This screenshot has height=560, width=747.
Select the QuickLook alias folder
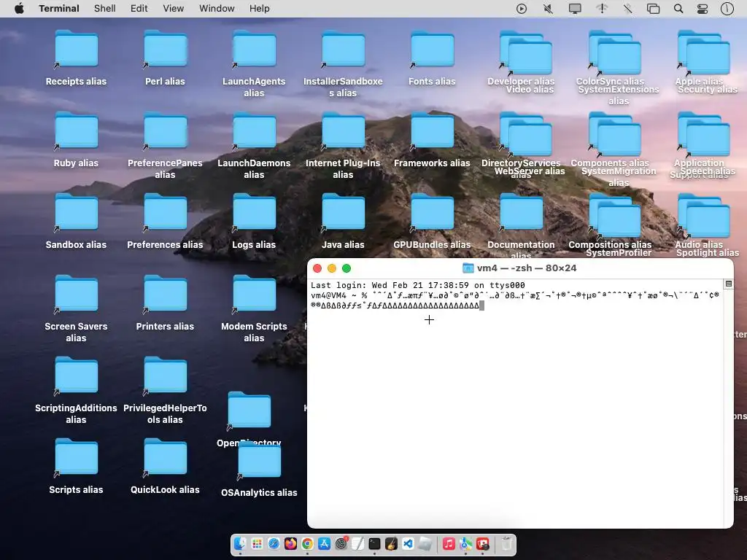tap(166, 458)
